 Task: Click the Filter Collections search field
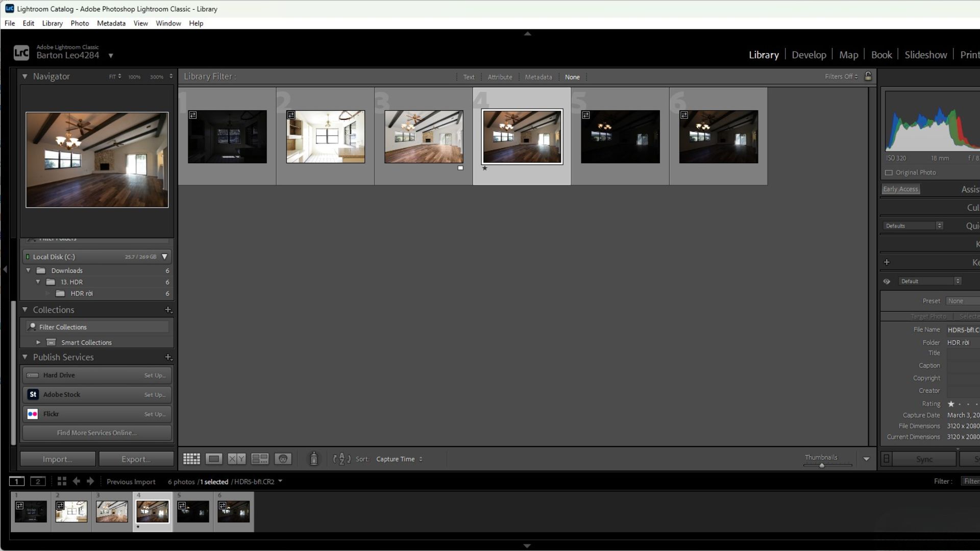[97, 327]
